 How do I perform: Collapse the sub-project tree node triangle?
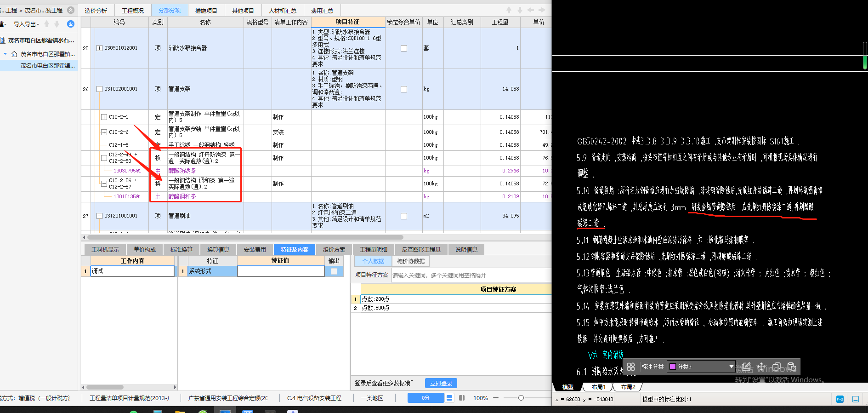(x=6, y=54)
